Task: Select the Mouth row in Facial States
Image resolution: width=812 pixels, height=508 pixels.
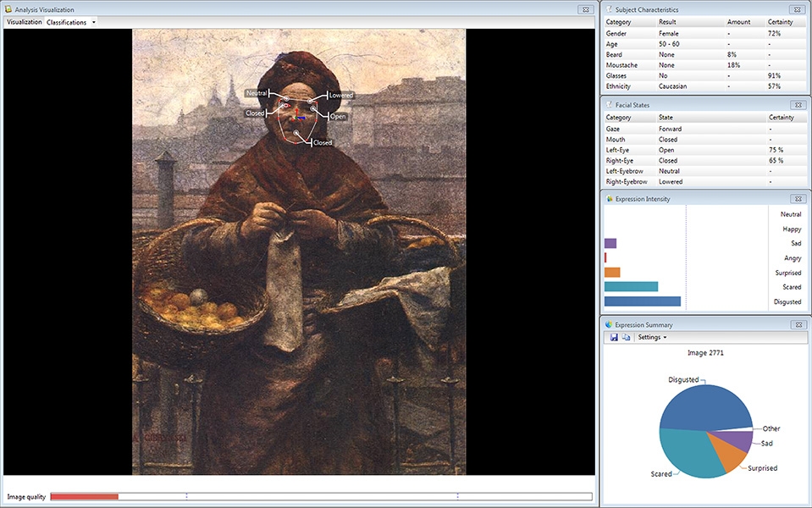Action: point(705,140)
